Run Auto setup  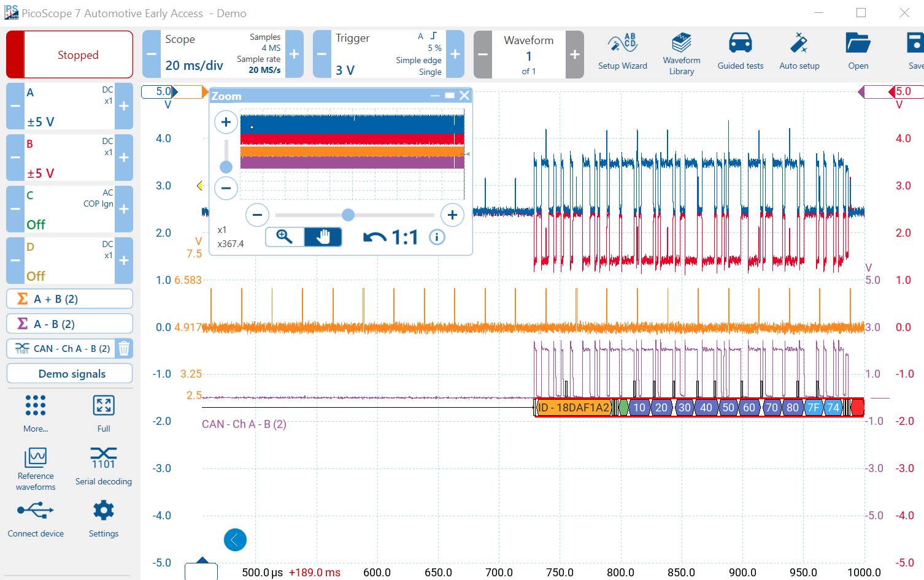click(x=799, y=52)
